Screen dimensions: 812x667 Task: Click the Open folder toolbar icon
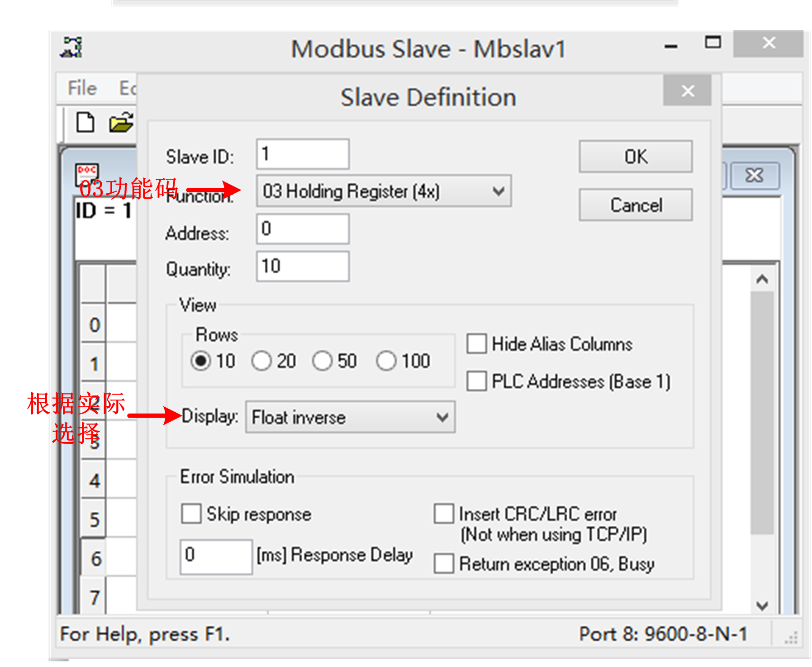click(x=121, y=123)
